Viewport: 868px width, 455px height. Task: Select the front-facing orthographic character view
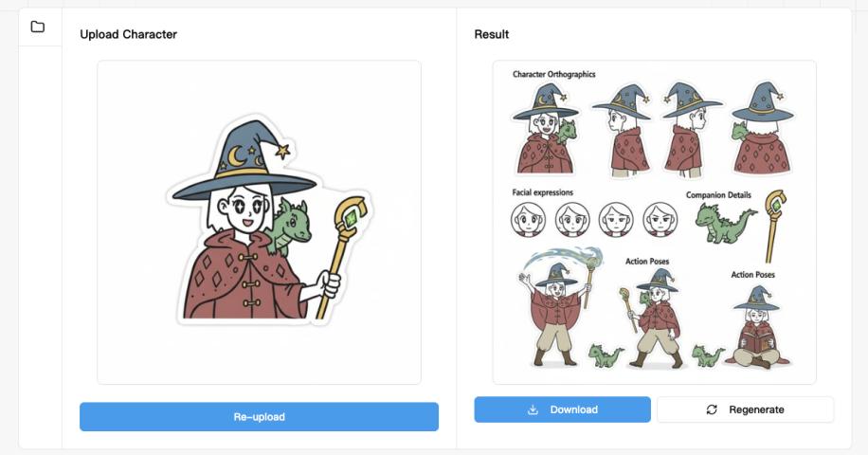click(x=545, y=128)
